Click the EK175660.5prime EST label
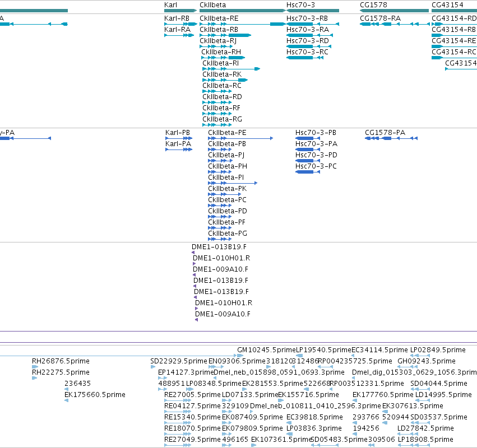This screenshot has width=477, height=448. click(x=95, y=395)
